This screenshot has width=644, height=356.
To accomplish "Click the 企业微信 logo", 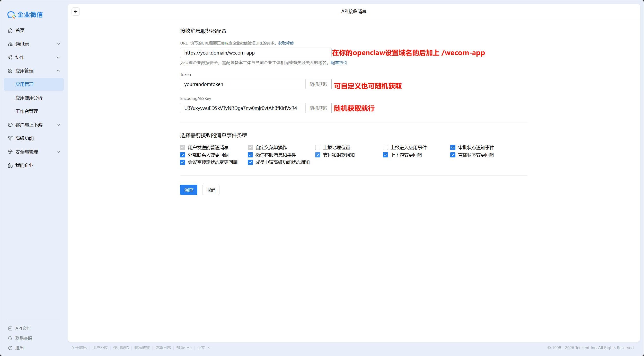I will click(x=25, y=15).
